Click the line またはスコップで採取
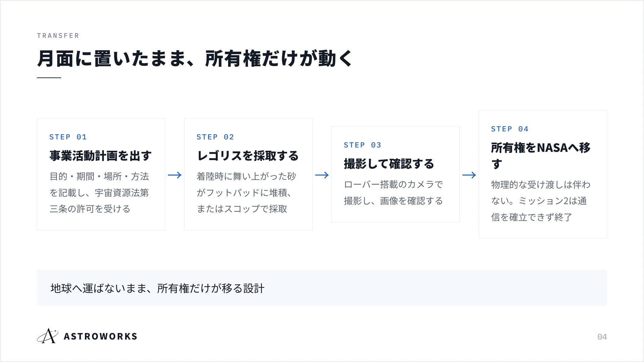The image size is (644, 362). point(242,209)
